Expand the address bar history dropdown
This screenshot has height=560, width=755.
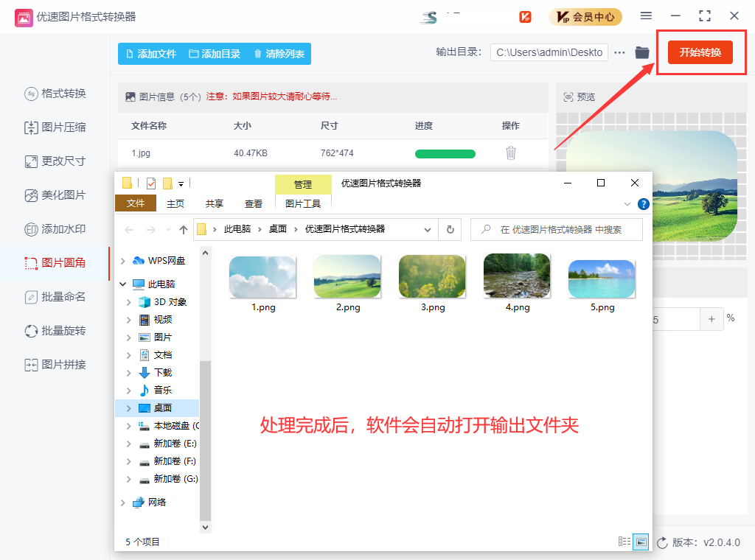pyautogui.click(x=428, y=229)
